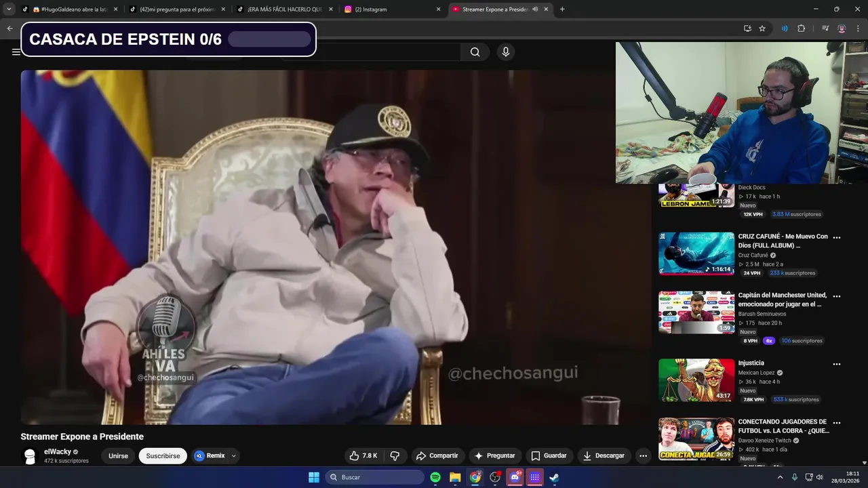The height and width of the screenshot is (488, 868).
Task: Download the video with Descargar
Action: [x=604, y=455]
